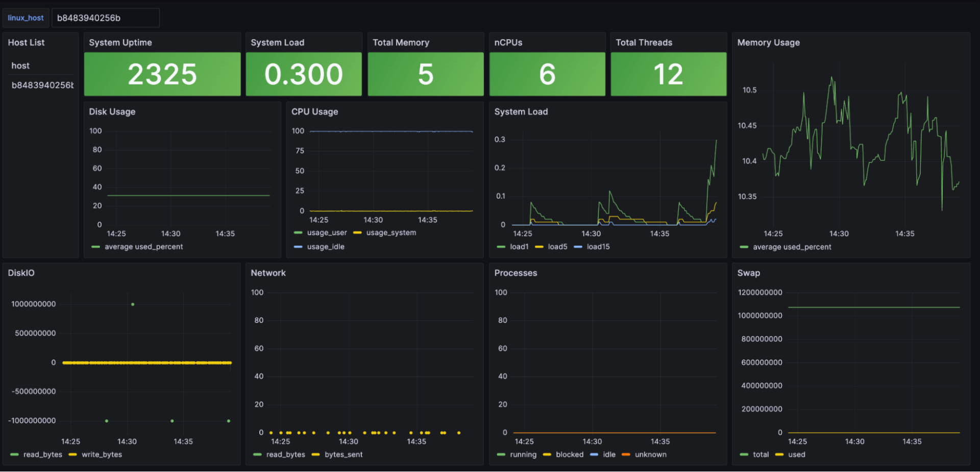Viewport: 980px width, 472px height.
Task: Toggle load5 series in System Load legend
Action: 557,247
